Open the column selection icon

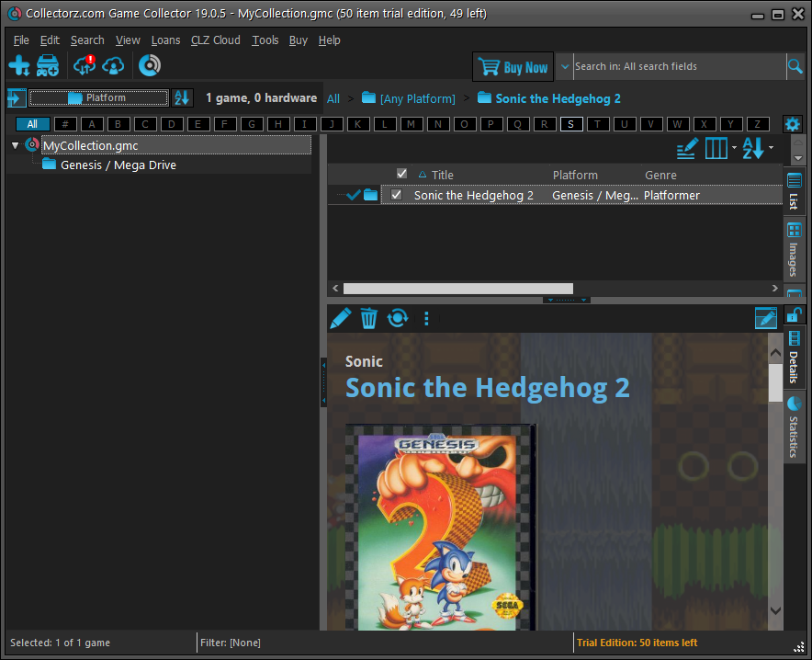point(716,148)
